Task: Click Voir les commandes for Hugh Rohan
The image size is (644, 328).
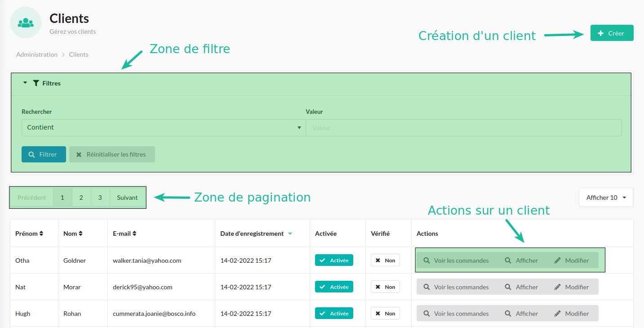Action: click(456, 314)
